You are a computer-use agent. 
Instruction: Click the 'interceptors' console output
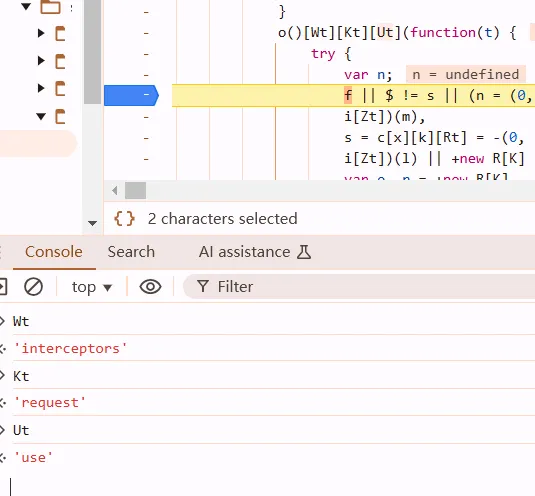(70, 349)
